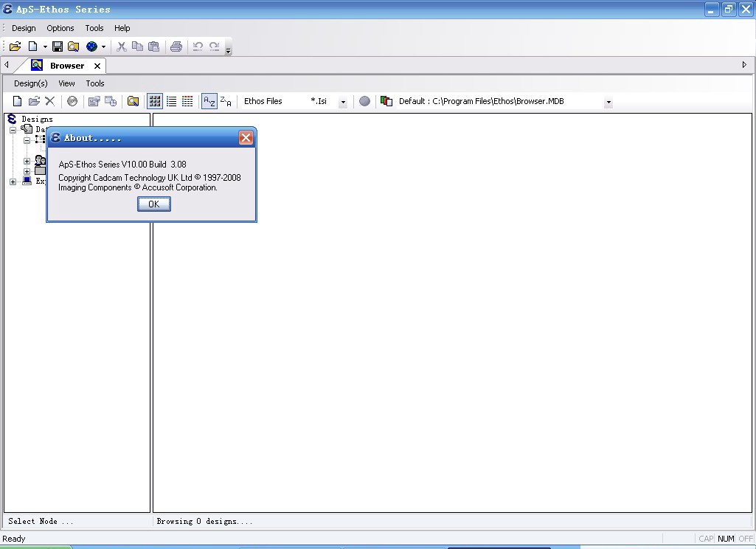Click the Print icon
Screen dimensions: 756x549
coord(176,46)
